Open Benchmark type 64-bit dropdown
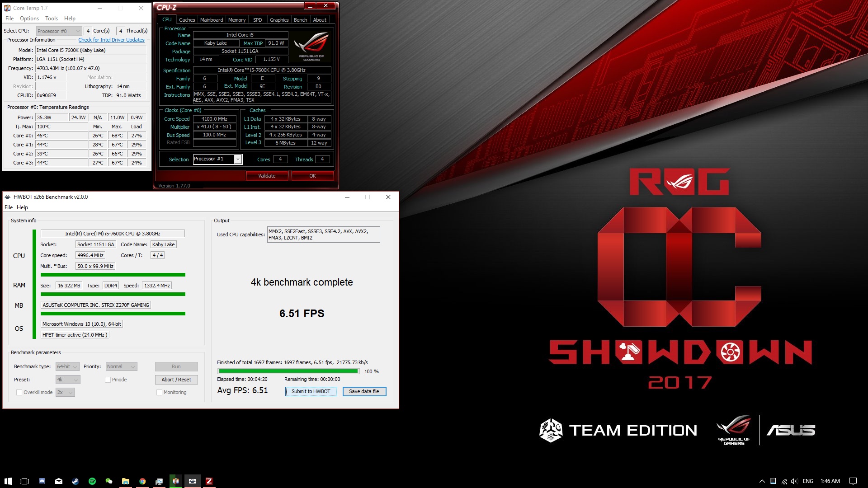 point(67,366)
